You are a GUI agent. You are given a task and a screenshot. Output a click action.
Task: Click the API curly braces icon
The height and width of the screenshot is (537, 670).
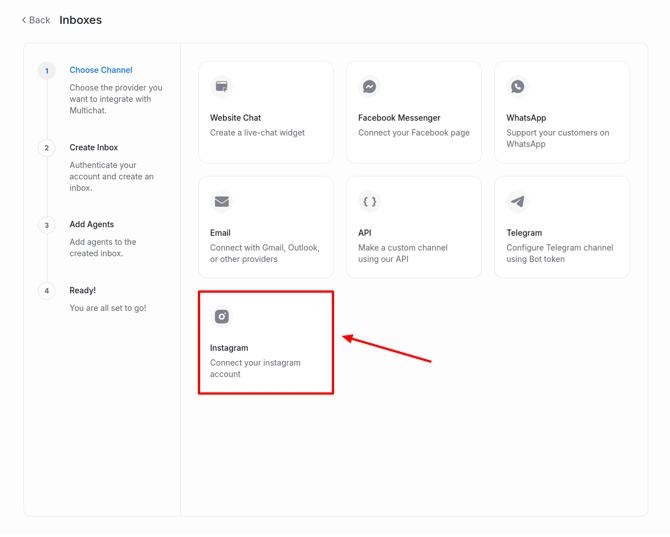[370, 202]
